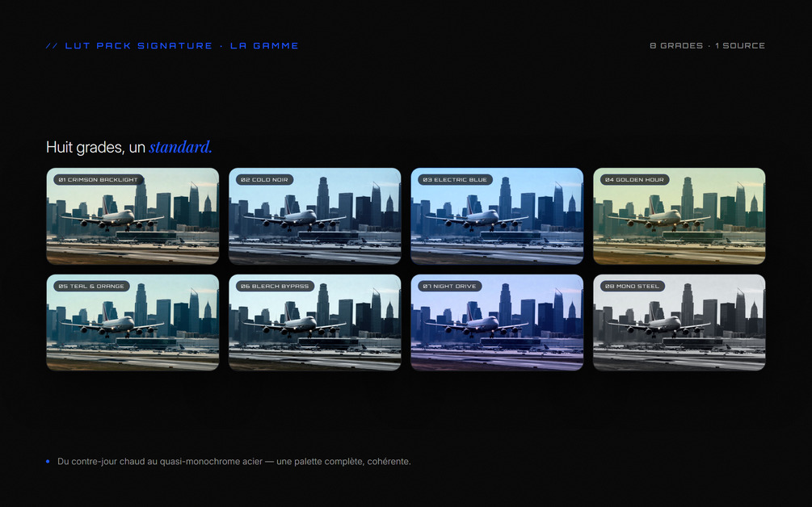The image size is (812, 507).
Task: Click the blue bullet dot before caption
Action: (48, 461)
